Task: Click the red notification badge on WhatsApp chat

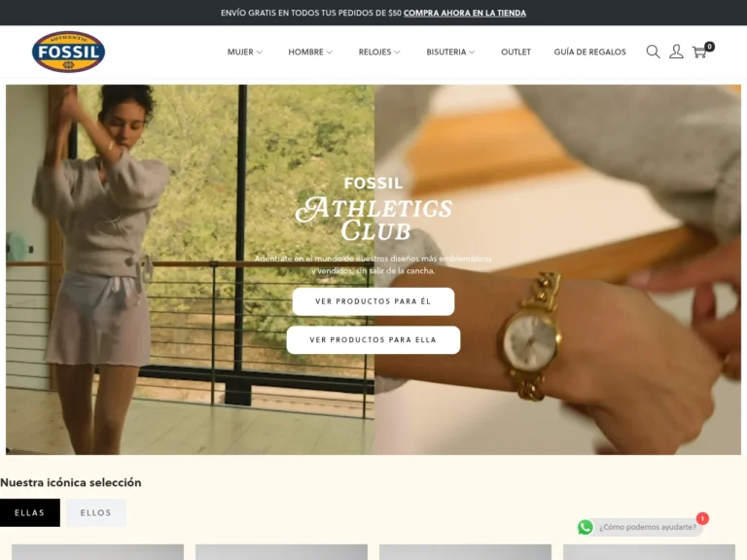Action: (702, 518)
